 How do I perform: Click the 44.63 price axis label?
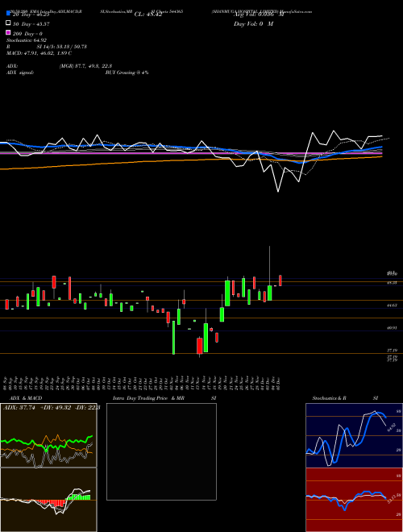pyautogui.click(x=393, y=305)
